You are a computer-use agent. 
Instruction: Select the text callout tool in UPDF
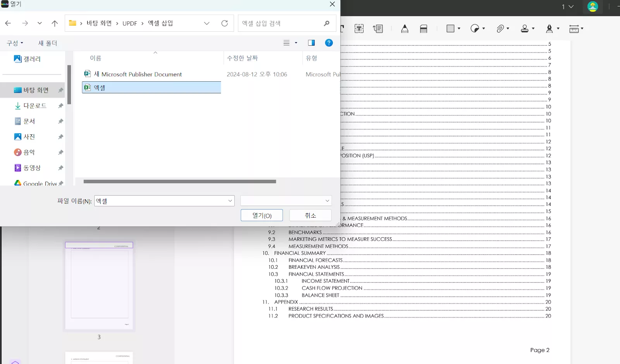378,29
